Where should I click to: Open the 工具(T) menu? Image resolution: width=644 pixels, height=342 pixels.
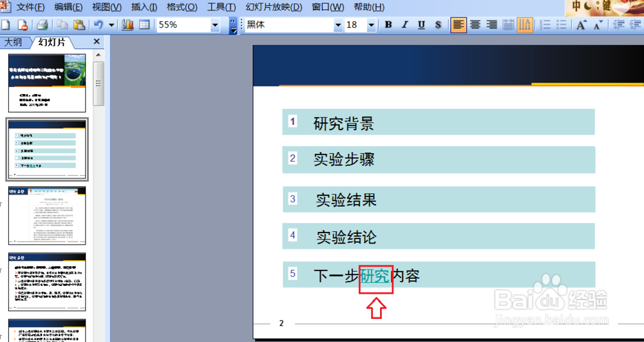coord(222,7)
